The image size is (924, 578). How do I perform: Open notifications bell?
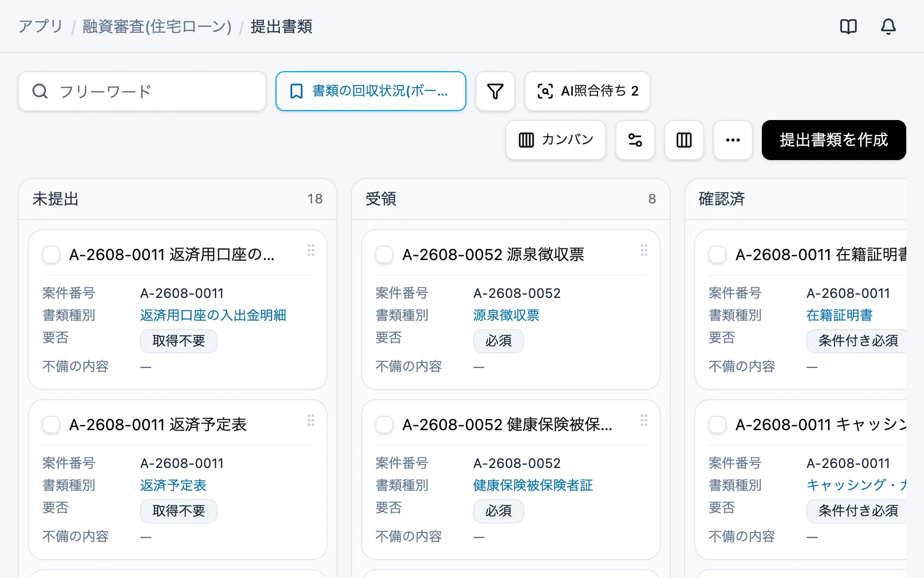tap(888, 26)
